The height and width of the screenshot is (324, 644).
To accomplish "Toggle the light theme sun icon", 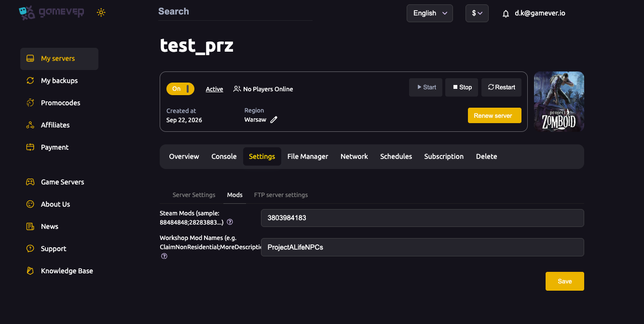I will (x=101, y=13).
